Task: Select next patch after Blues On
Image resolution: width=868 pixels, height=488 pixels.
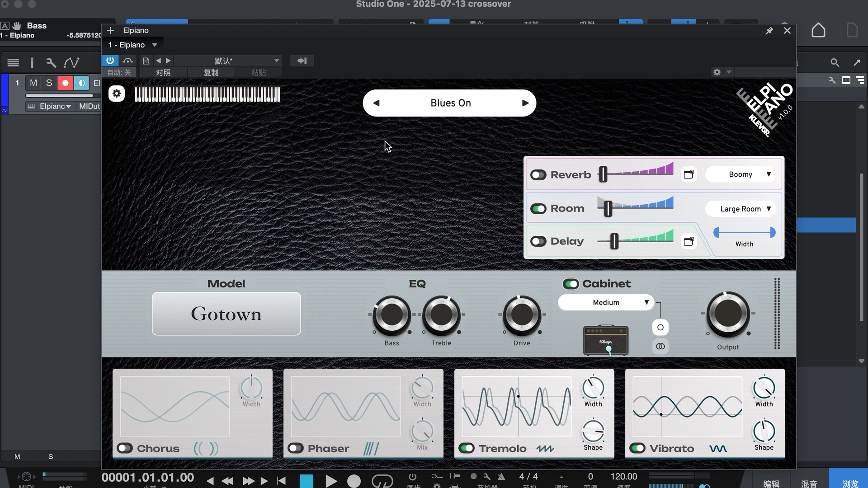Action: click(x=525, y=103)
